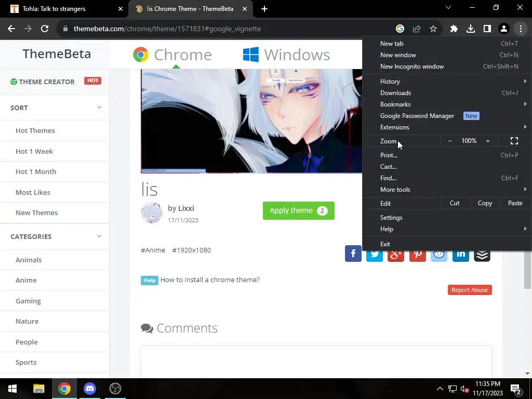Open the profile avatar icon
Image resolution: width=532 pixels, height=399 pixels.
(504, 29)
